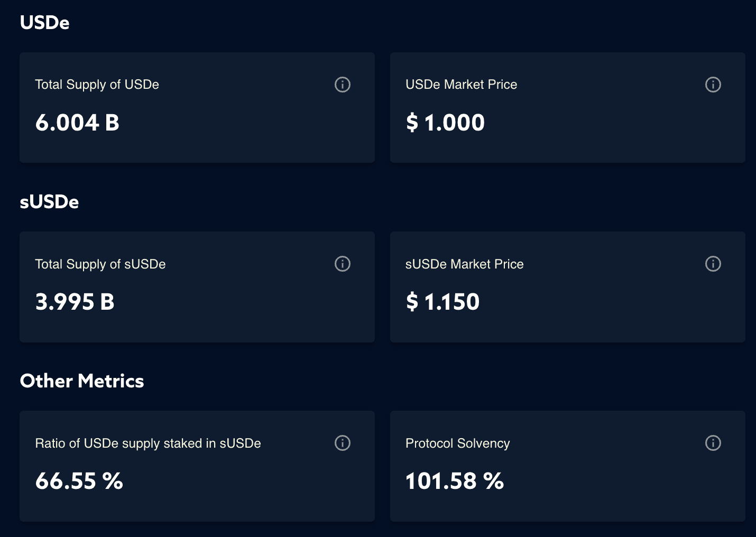Open info icon for USDe staked ratio
This screenshot has width=756, height=537.
pyautogui.click(x=343, y=443)
